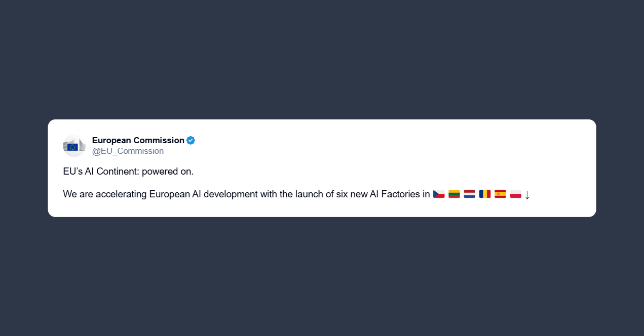Click the European Commission profile avatar

pyautogui.click(x=74, y=146)
